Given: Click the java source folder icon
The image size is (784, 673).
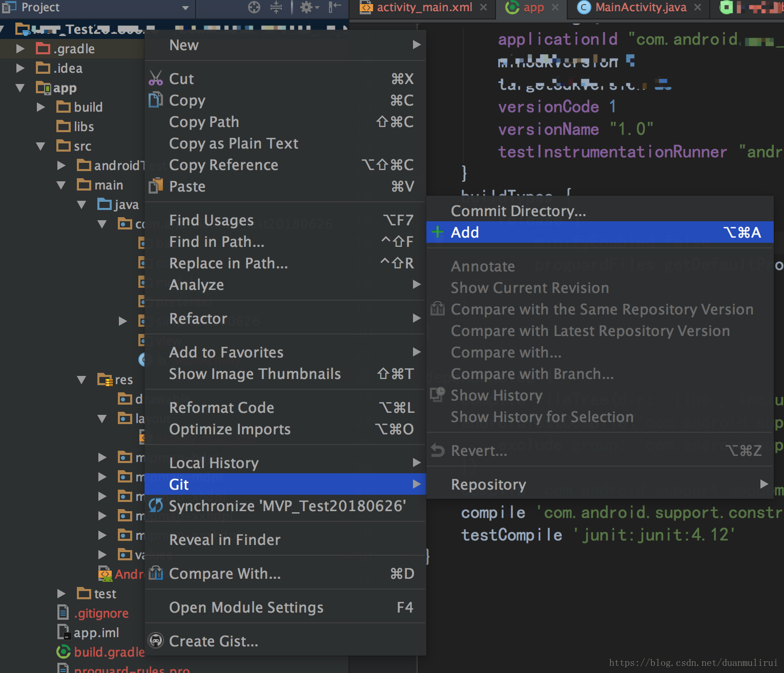Looking at the screenshot, I should [x=105, y=204].
